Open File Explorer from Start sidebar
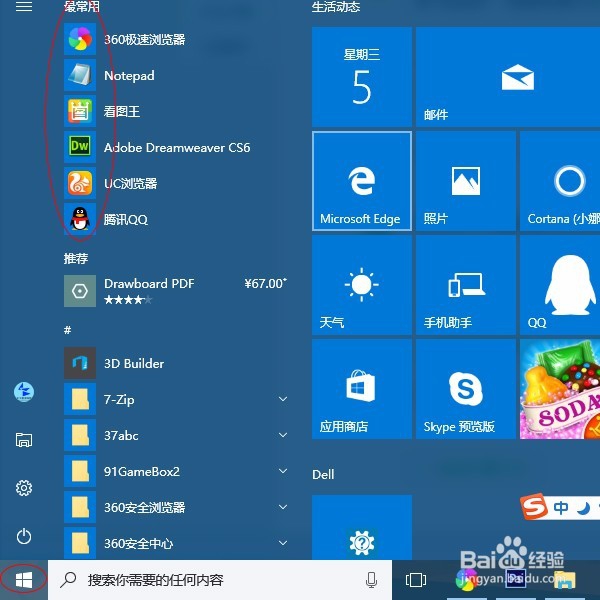 (x=24, y=440)
